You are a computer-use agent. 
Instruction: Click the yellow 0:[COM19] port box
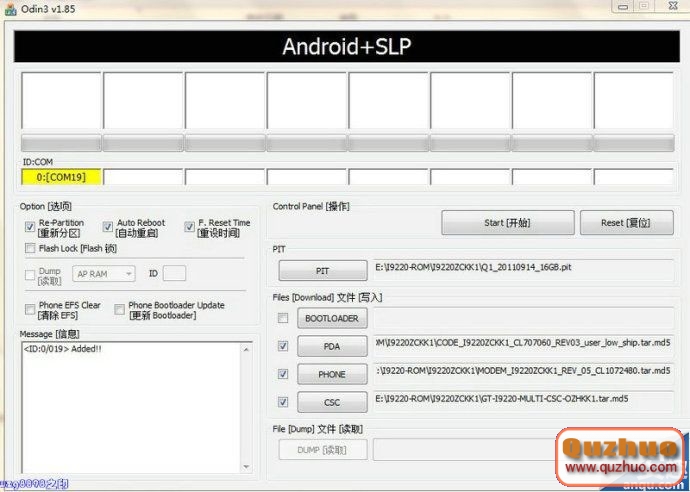click(61, 177)
